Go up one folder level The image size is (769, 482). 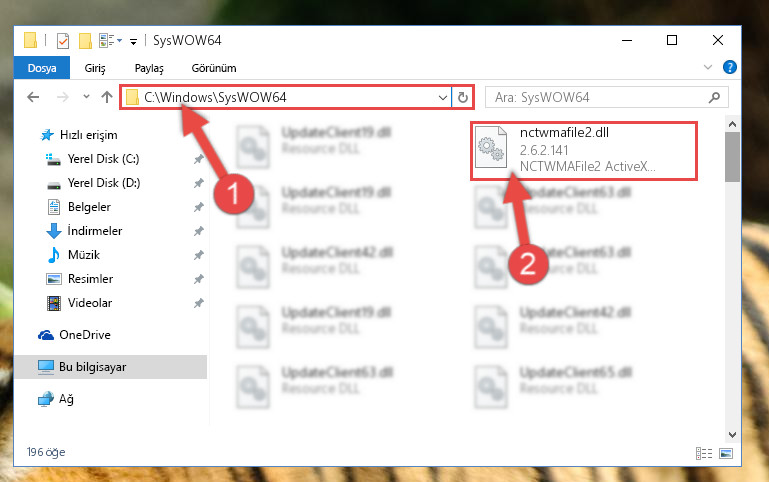tap(106, 97)
